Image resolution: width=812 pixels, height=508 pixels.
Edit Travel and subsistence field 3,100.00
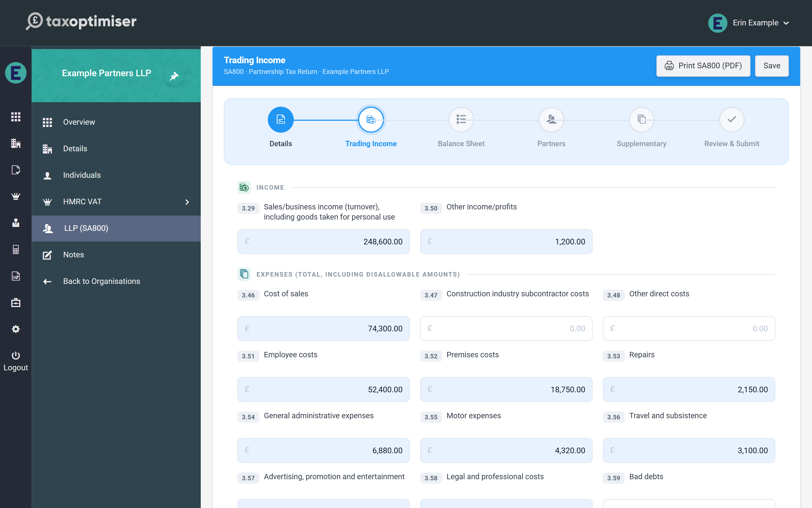point(689,450)
